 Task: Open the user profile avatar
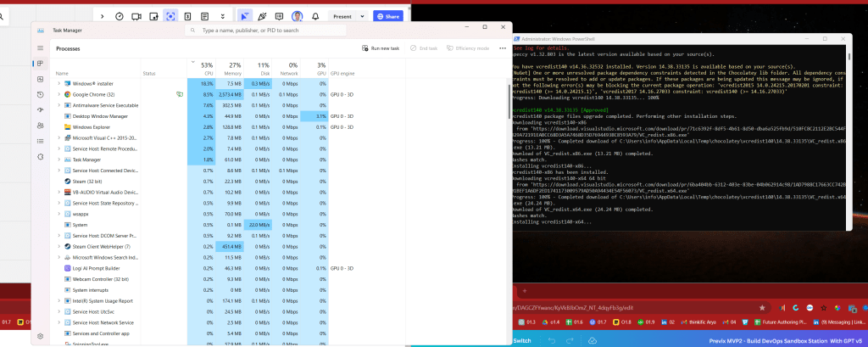(298, 17)
